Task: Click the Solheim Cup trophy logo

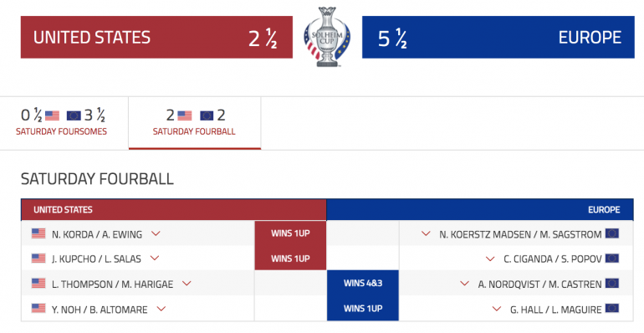Action: click(x=327, y=37)
